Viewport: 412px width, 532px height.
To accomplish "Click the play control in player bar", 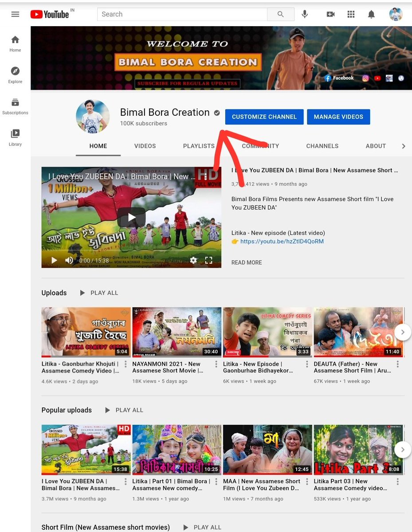I will tap(54, 260).
